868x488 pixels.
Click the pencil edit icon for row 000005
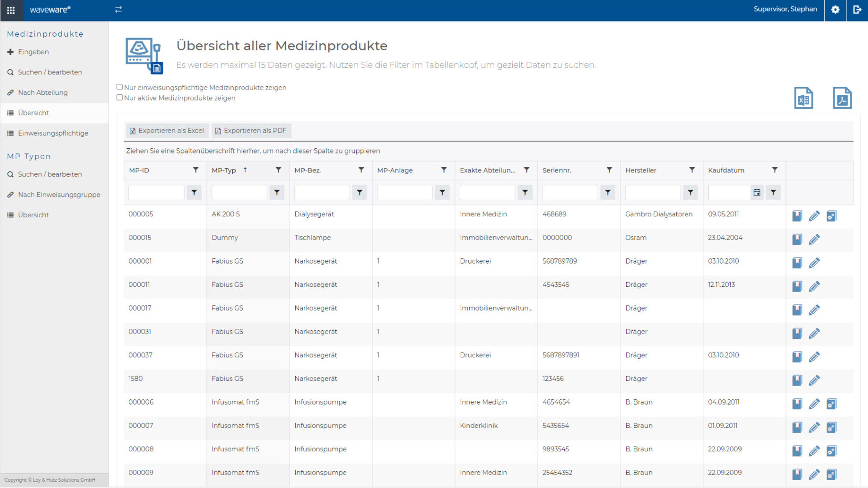[x=814, y=216]
